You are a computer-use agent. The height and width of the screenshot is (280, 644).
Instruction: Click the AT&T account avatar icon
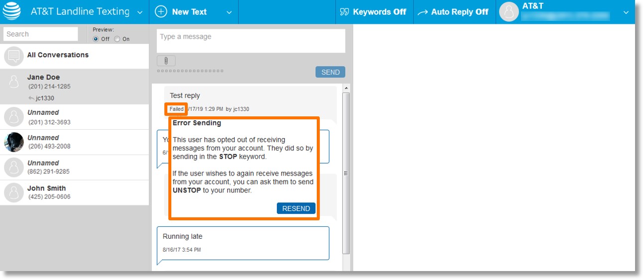point(509,12)
